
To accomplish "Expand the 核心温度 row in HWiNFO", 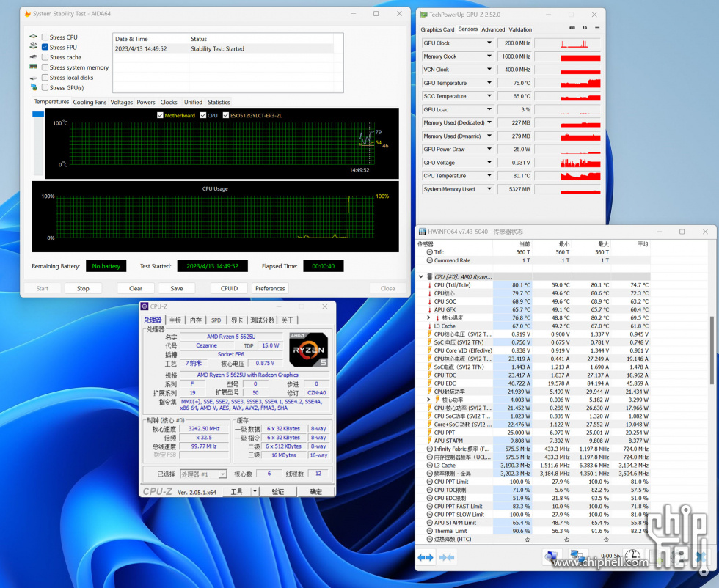I will tap(428, 317).
